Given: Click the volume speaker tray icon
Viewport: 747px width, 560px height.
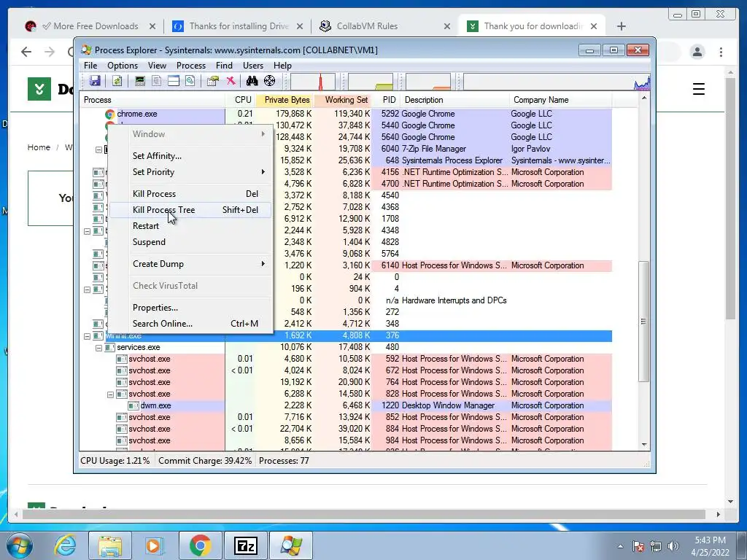Looking at the screenshot, I should pos(673,546).
